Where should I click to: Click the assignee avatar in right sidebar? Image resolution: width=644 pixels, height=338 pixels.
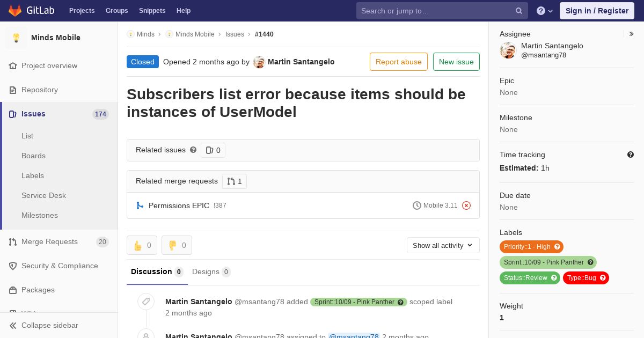[508, 50]
